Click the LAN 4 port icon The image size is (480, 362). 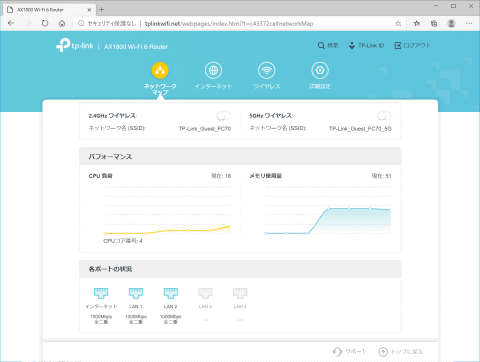coord(240,293)
